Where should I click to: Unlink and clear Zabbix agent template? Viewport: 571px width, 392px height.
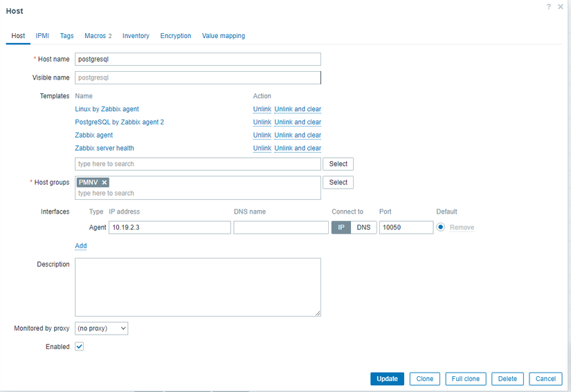[298, 136]
